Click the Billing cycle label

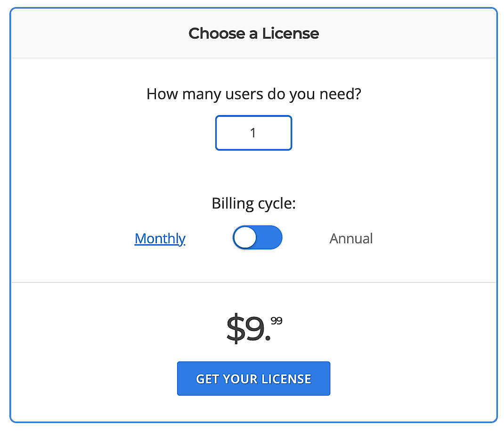tap(253, 203)
